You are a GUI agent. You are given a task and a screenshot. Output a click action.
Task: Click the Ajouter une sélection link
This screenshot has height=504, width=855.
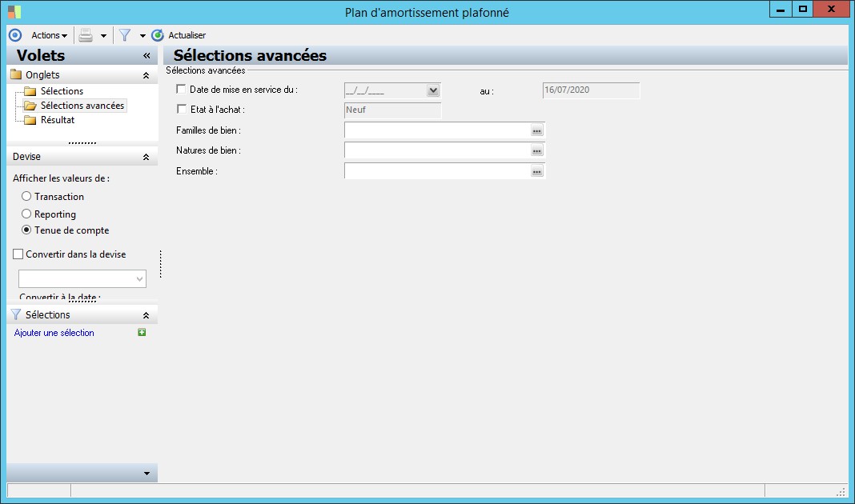54,332
